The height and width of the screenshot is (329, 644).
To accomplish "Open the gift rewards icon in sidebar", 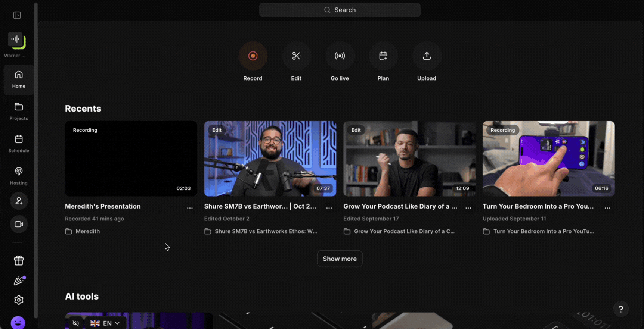I will 19,260.
